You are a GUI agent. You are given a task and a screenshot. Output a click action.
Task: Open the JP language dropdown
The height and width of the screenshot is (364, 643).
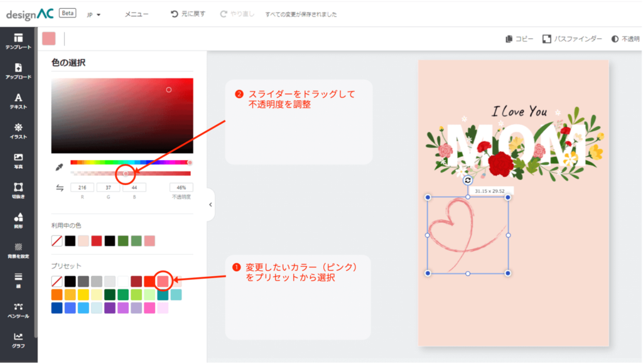(x=94, y=15)
